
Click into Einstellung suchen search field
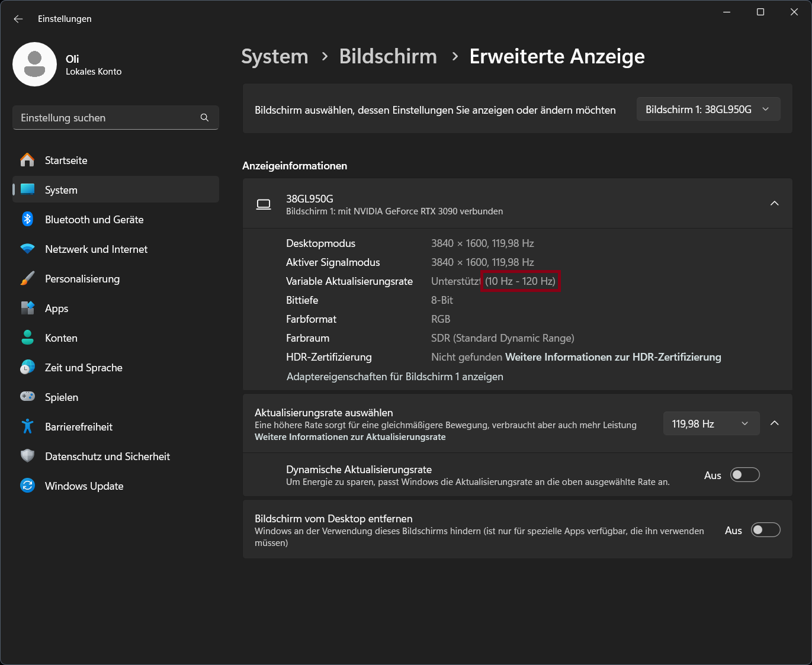(115, 117)
